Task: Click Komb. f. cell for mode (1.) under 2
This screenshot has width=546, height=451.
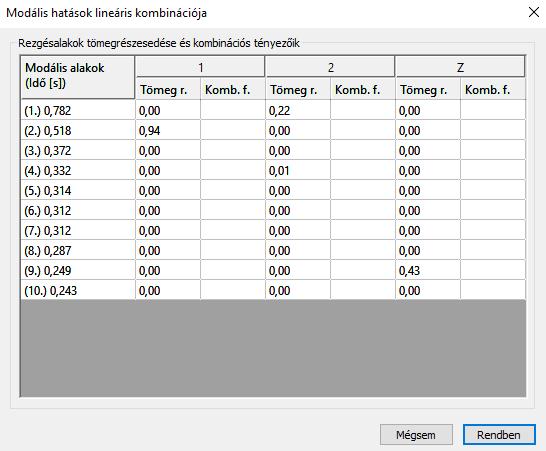Action: pyautogui.click(x=363, y=110)
